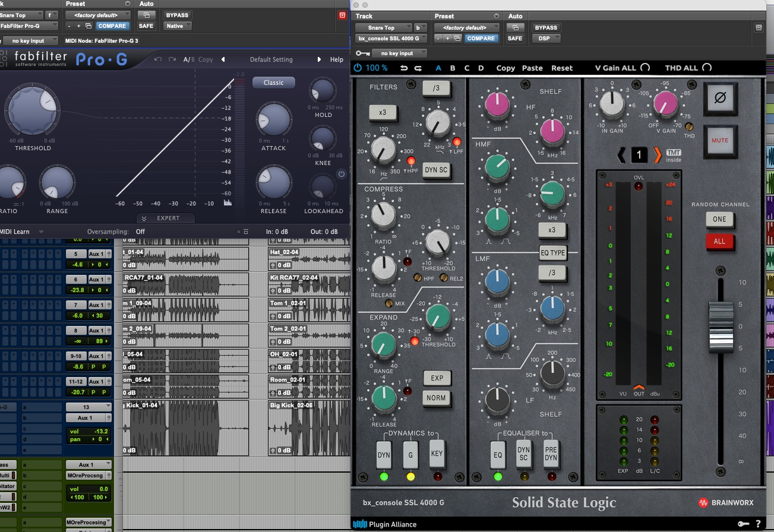Click the COMPARE button in Pro-G header
The height and width of the screenshot is (532, 774).
tap(112, 26)
